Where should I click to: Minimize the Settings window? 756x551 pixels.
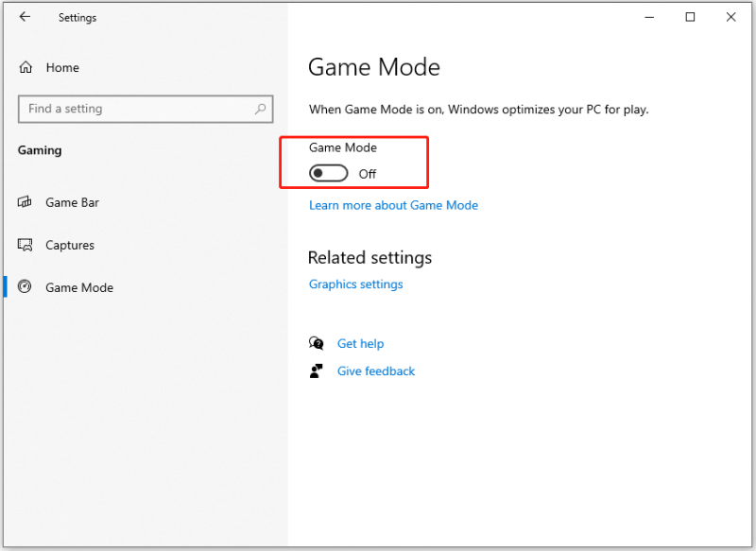pos(649,17)
